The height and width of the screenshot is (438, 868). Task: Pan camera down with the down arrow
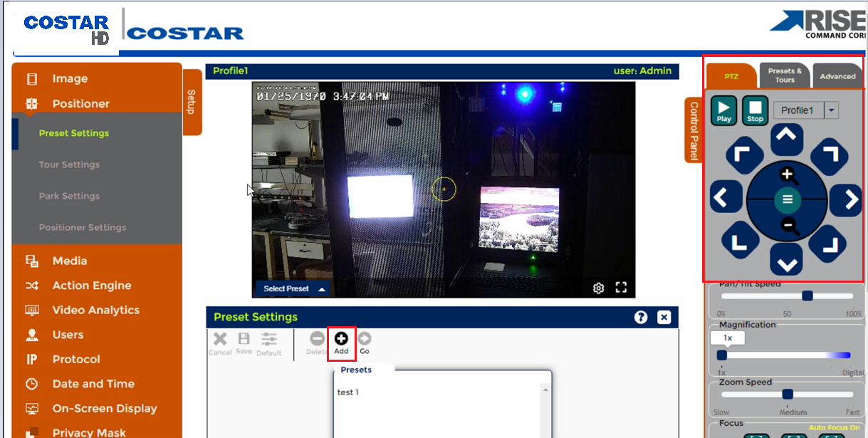786,261
